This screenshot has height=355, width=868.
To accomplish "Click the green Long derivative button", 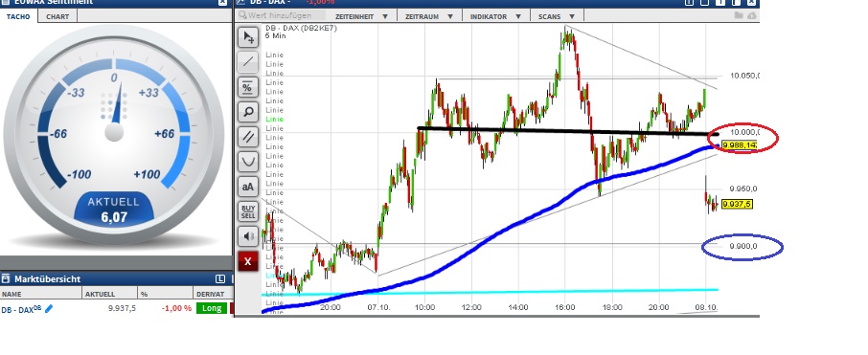I will [212, 308].
